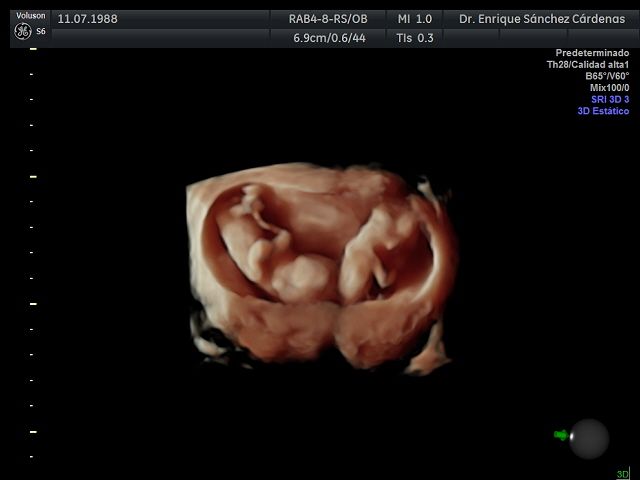This screenshot has width=640, height=480.
Task: Click the Predeterminado preset label
Action: (592, 53)
